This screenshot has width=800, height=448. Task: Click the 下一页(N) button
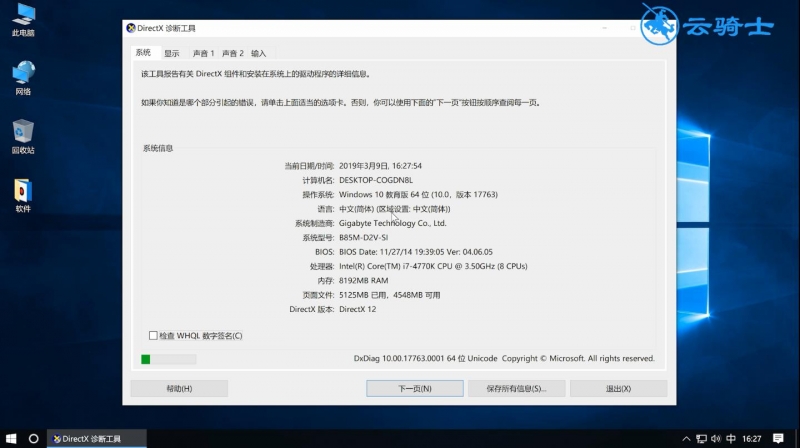click(415, 388)
